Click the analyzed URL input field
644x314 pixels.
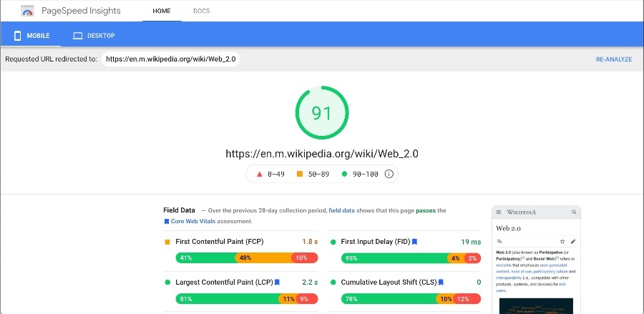pos(170,59)
